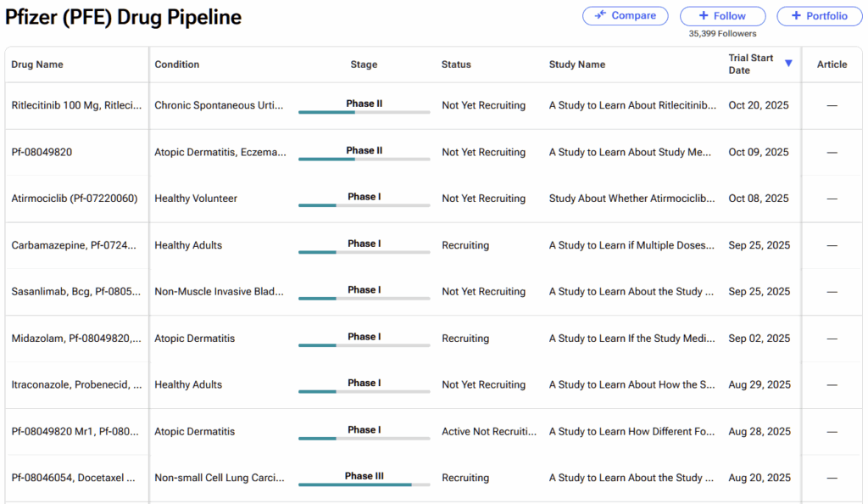Viewport: 868px width, 504px height.
Task: Open the Study About Whether Atirmociclib link
Action: click(x=632, y=199)
